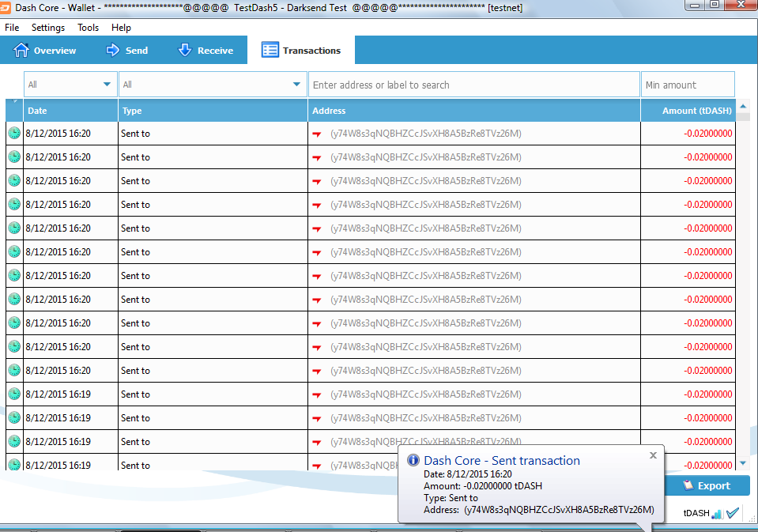Click the sync status checkmark icon

733,513
